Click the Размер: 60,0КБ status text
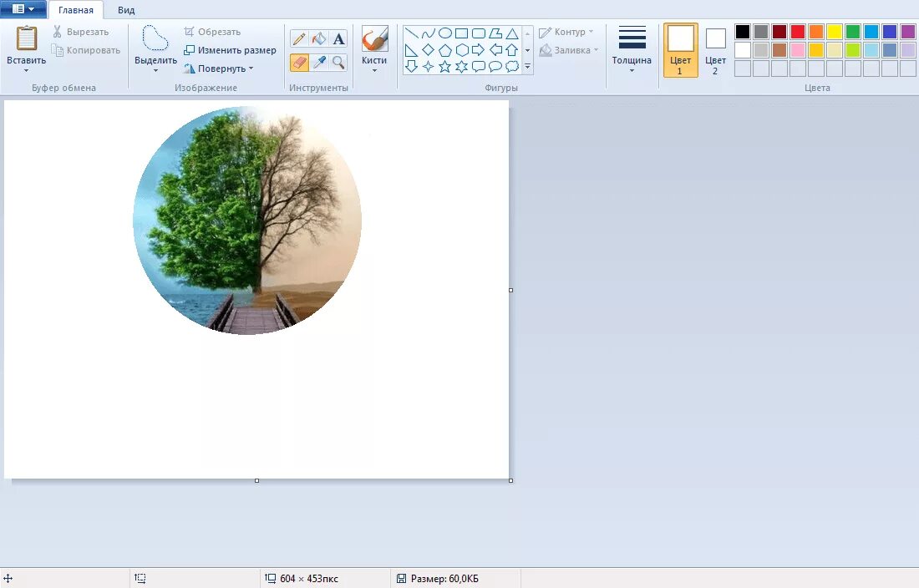 pyautogui.click(x=444, y=579)
